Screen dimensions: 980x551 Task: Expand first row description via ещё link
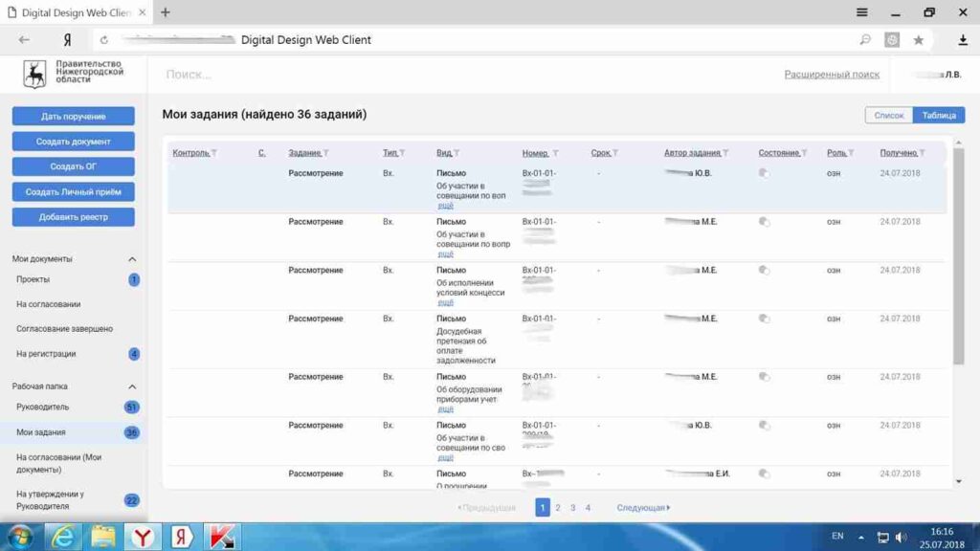(446, 206)
